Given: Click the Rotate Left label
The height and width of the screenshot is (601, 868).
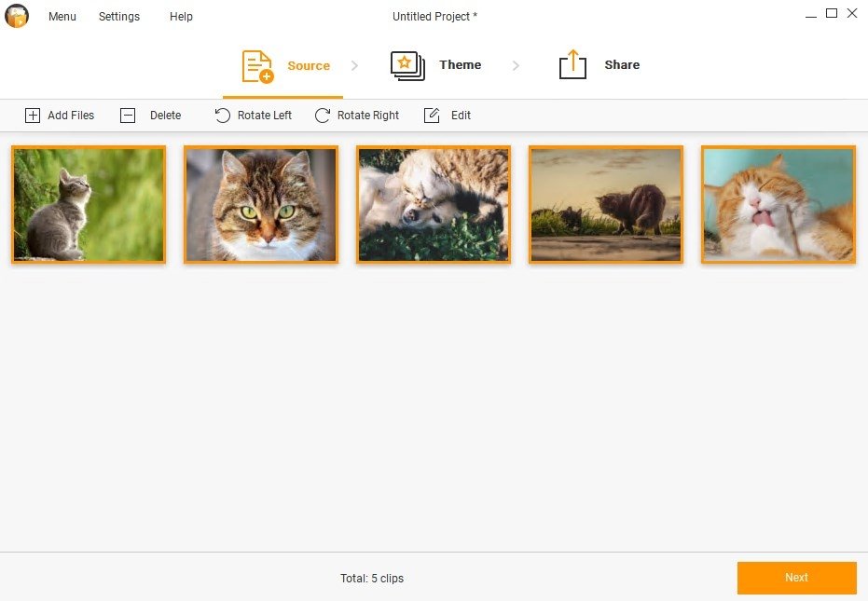Looking at the screenshot, I should (x=265, y=116).
